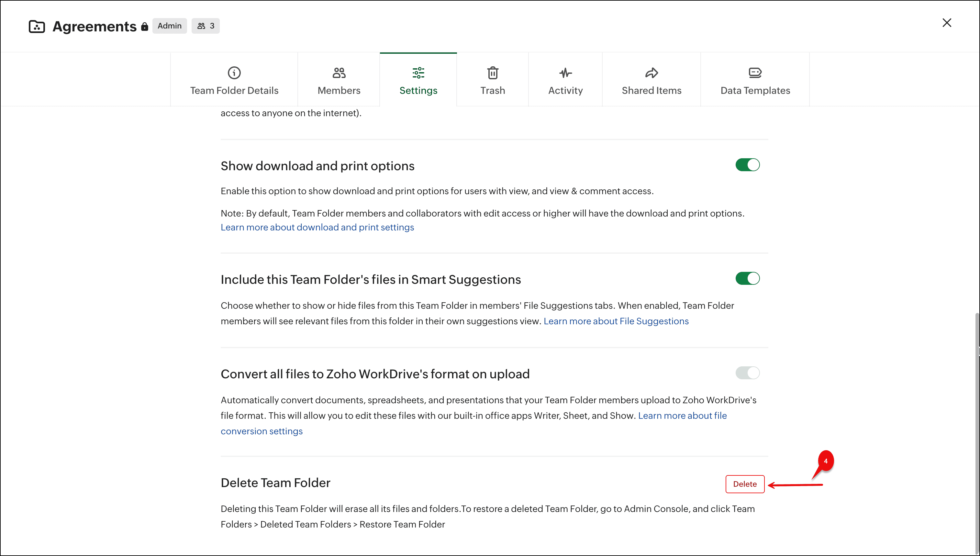Click the 3 members count badge
The width and height of the screenshot is (980, 556).
pyautogui.click(x=206, y=26)
